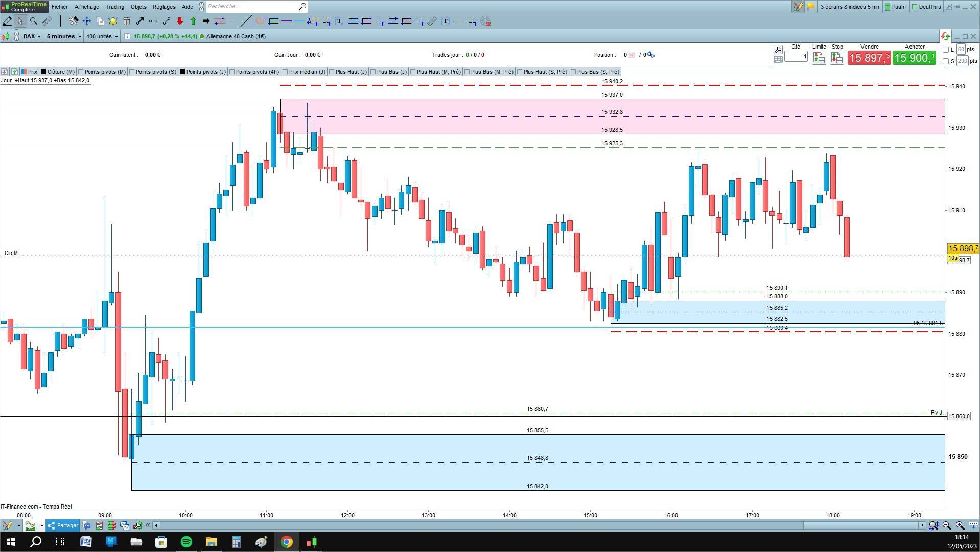Select the green up arrow drawing tool

193,21
